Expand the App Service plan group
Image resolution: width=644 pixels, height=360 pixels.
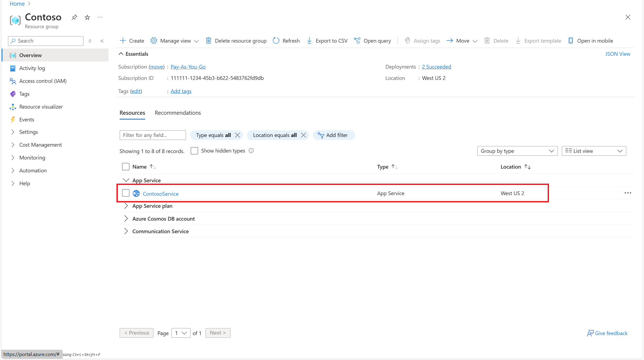(126, 206)
